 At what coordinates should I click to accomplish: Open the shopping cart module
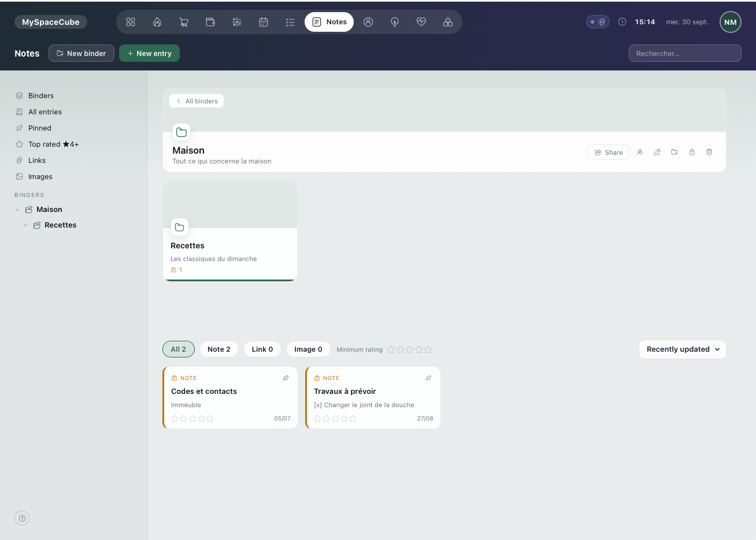click(x=184, y=22)
